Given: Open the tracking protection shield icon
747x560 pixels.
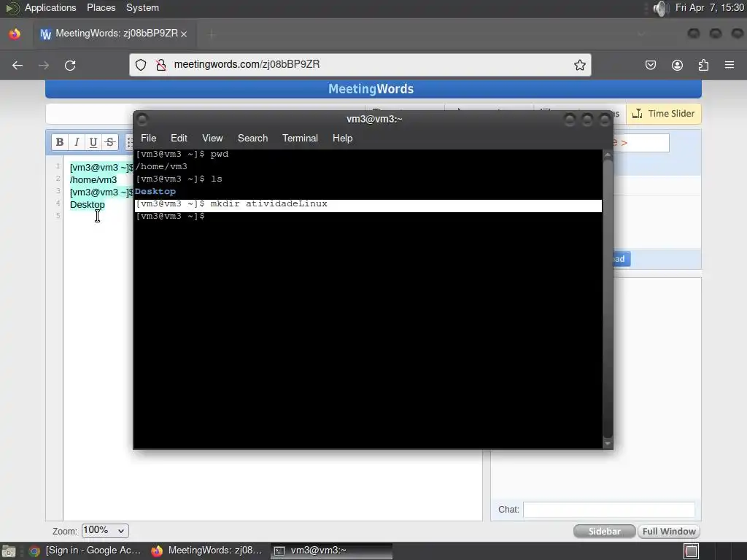Looking at the screenshot, I should 141,65.
